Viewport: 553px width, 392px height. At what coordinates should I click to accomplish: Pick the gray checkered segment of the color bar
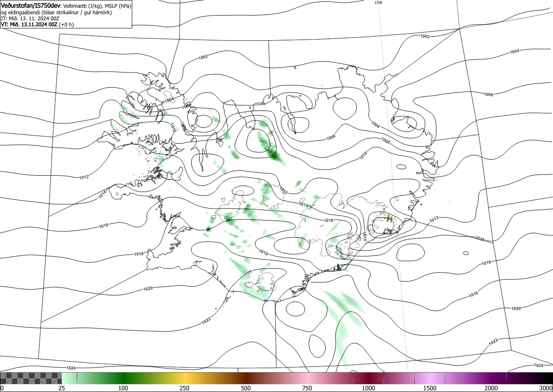[x=31, y=378]
